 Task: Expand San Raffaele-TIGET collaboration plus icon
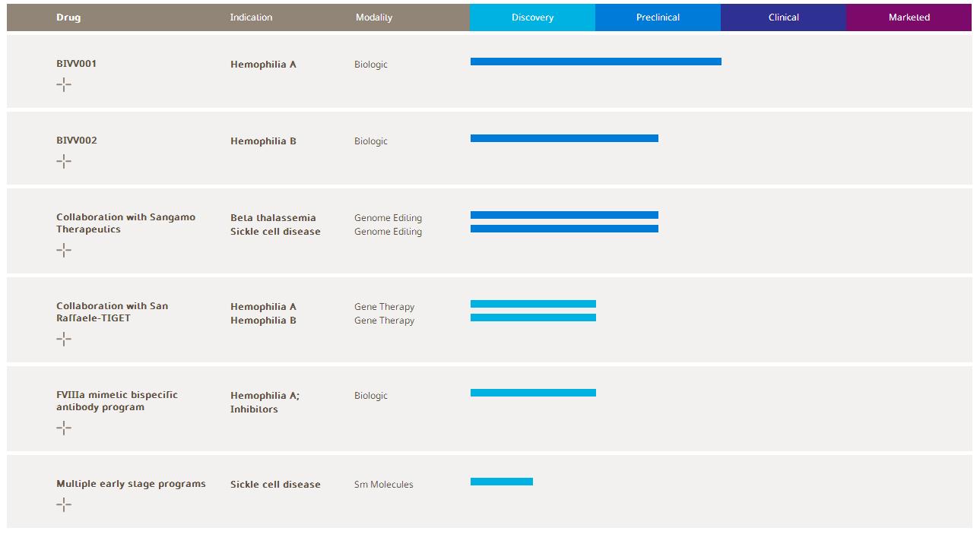pos(64,339)
